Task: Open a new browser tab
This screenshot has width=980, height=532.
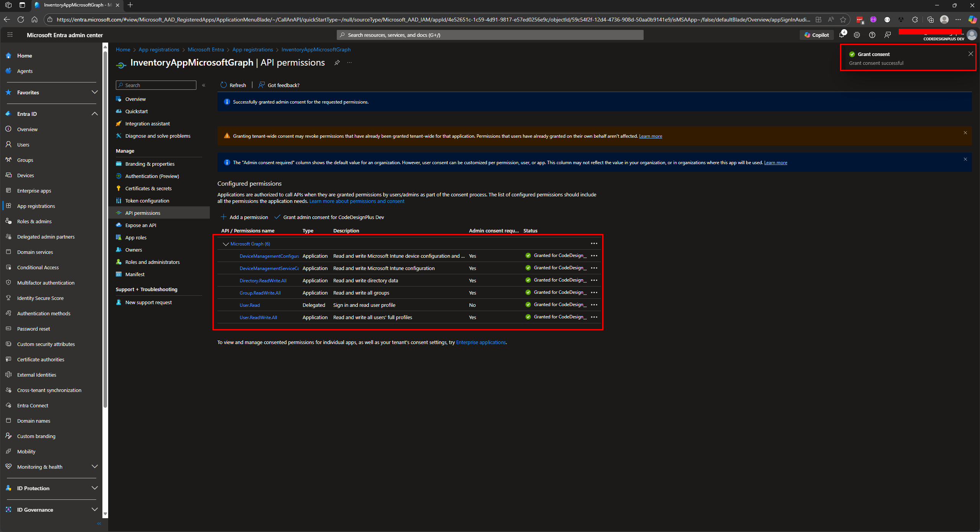Action: [x=130, y=5]
